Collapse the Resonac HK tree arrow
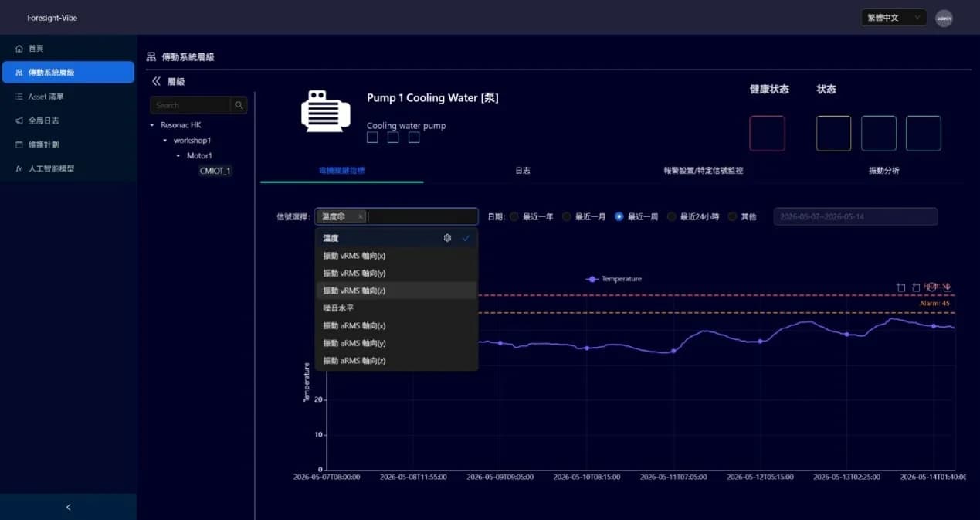This screenshot has height=520, width=980. (x=153, y=125)
